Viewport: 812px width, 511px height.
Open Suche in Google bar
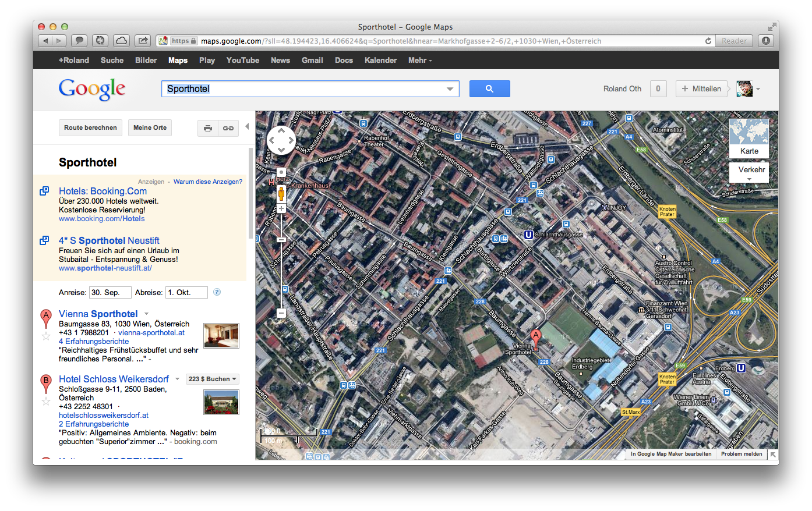point(112,60)
